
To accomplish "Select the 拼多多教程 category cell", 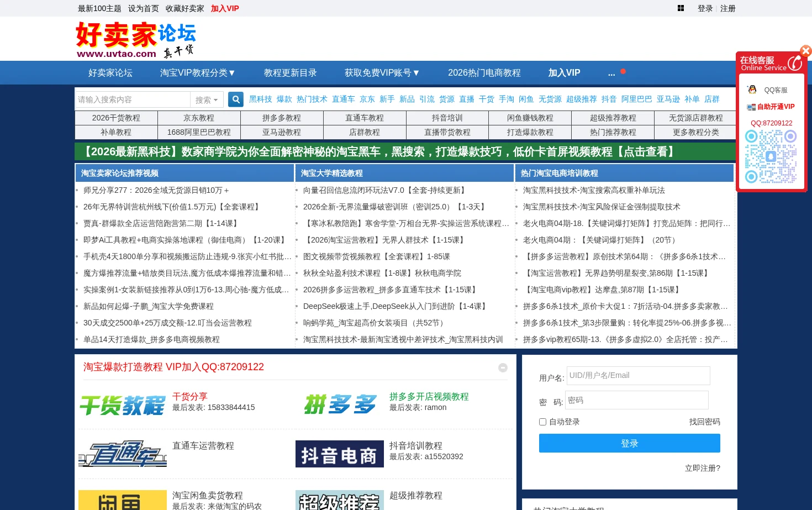I will [282, 118].
